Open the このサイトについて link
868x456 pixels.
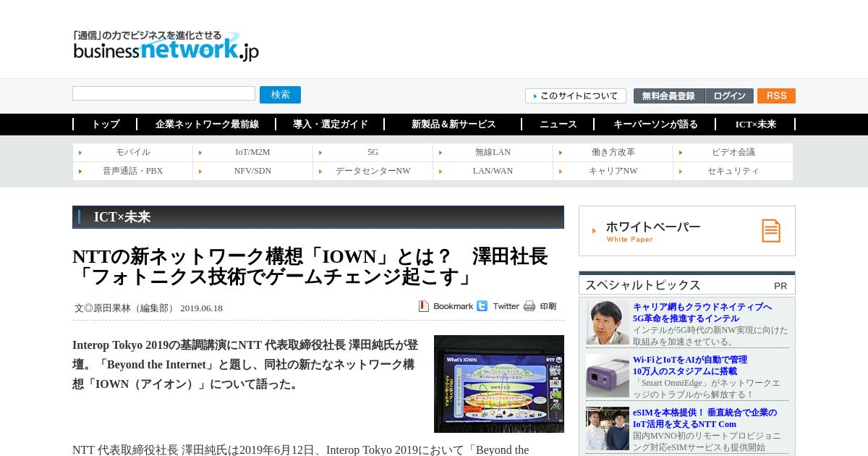(576, 96)
